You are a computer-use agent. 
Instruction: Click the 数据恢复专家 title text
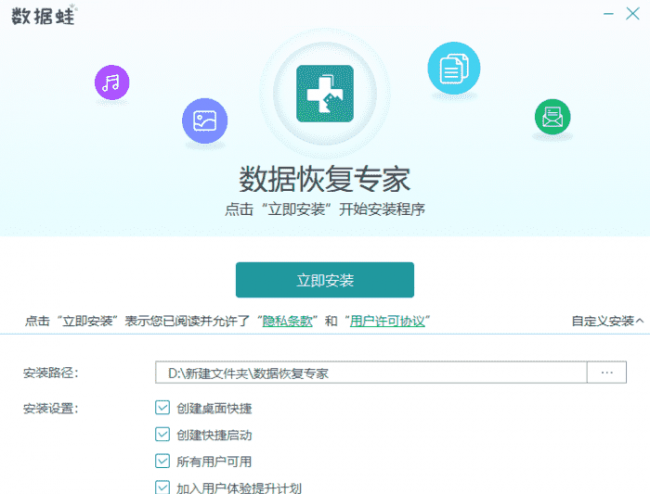point(325,179)
